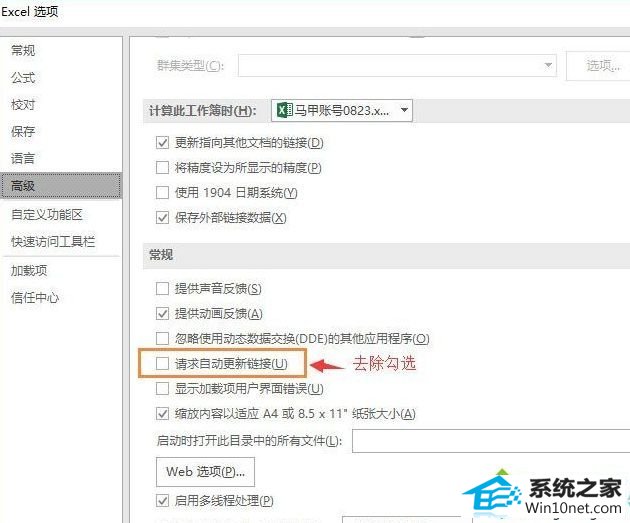Toggle 请求自动更新链接 checkbox
The width and height of the screenshot is (630, 523).
coord(162,364)
